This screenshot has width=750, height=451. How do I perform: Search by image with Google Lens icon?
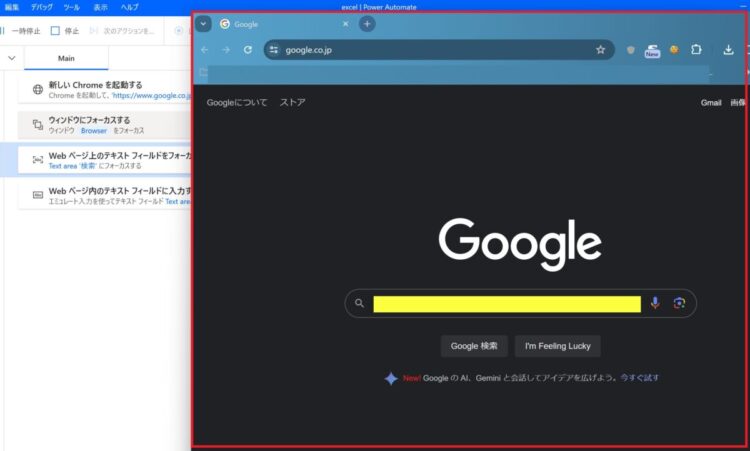coord(679,303)
